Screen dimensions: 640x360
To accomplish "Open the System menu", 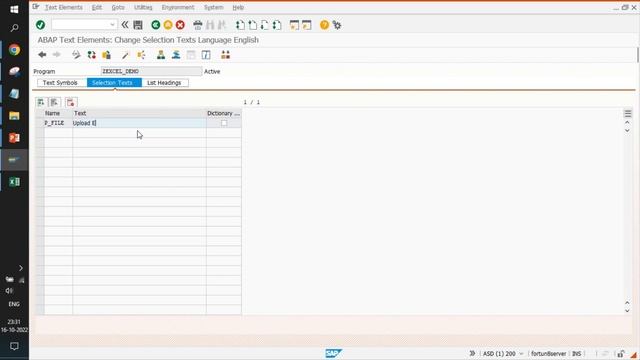I will coord(213,7).
